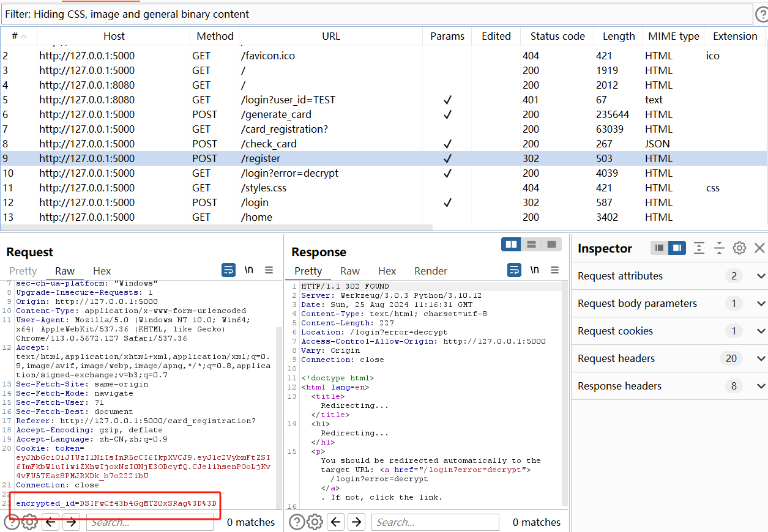Click the filter bar hiding CSS content
This screenshot has height=532, width=768.
coord(377,13)
